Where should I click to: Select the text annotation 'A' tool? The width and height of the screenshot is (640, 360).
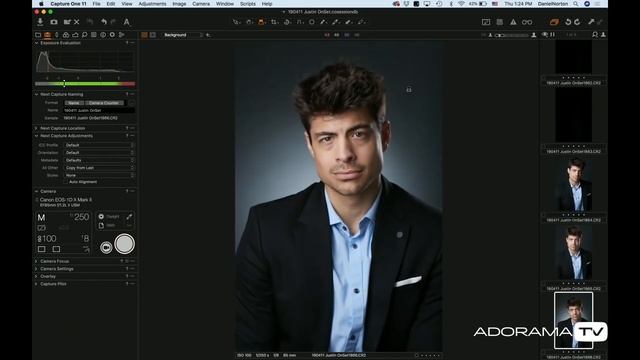click(x=127, y=22)
